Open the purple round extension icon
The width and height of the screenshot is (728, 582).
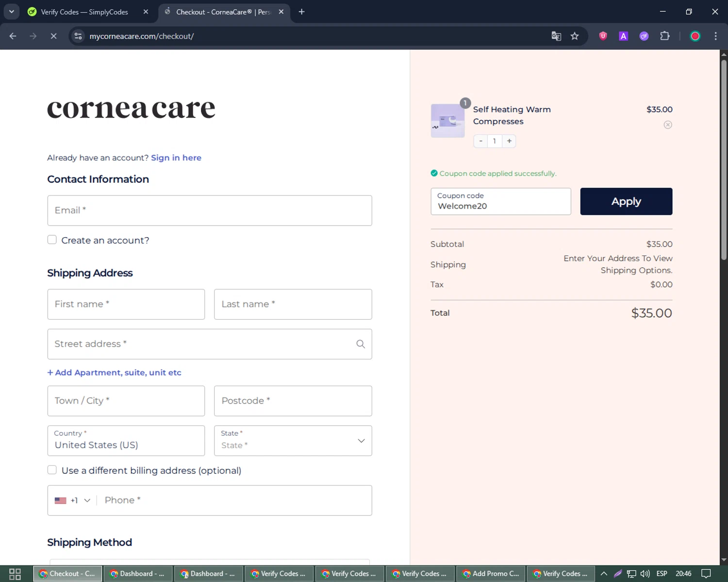click(x=644, y=36)
